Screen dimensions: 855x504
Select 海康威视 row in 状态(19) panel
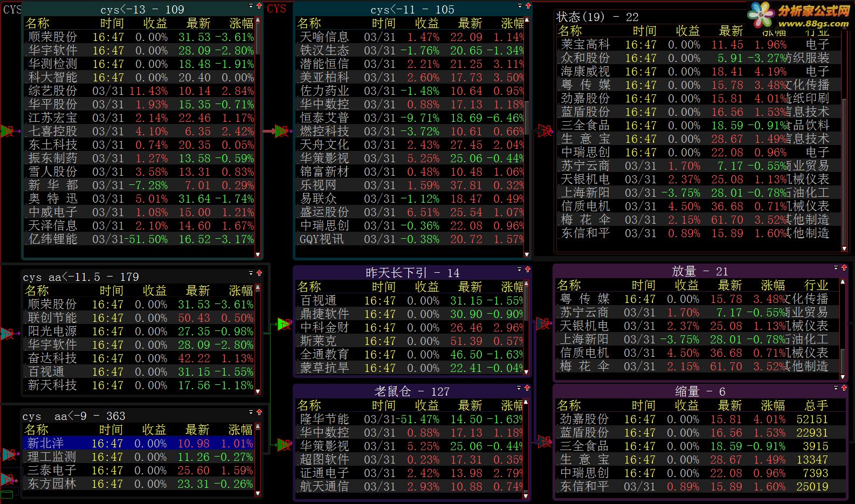(699, 71)
